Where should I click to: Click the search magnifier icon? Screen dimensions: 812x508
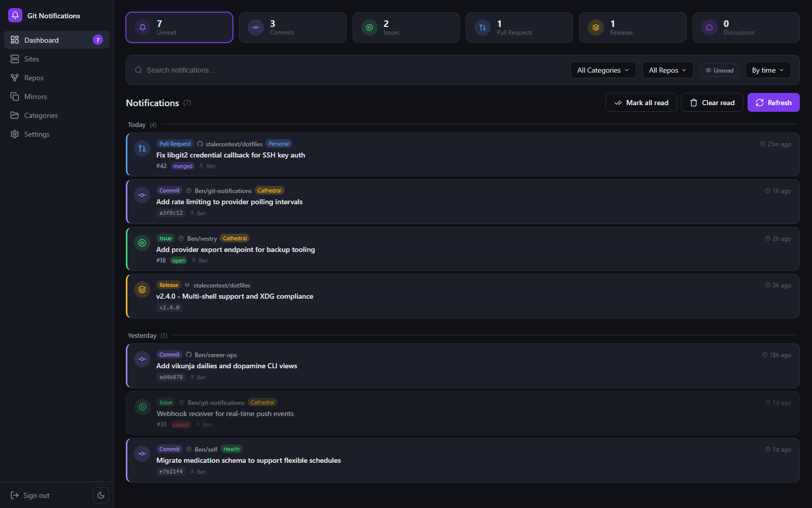click(139, 70)
